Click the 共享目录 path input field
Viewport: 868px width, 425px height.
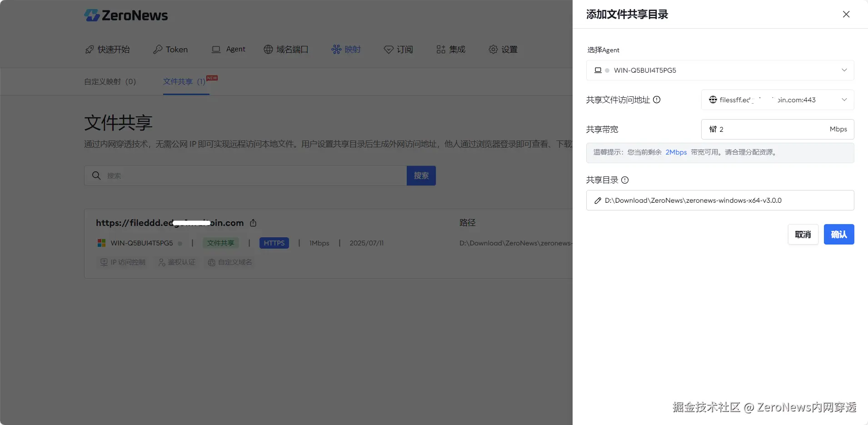tap(720, 200)
